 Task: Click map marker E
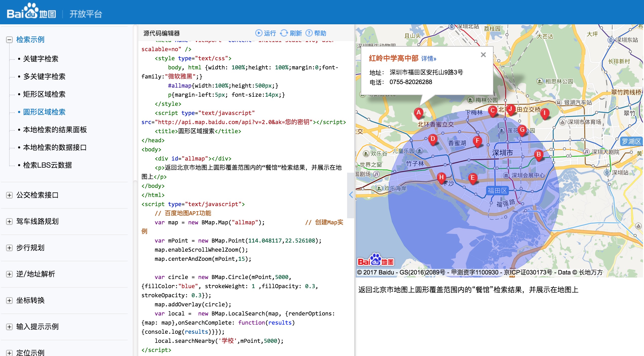coord(472,178)
